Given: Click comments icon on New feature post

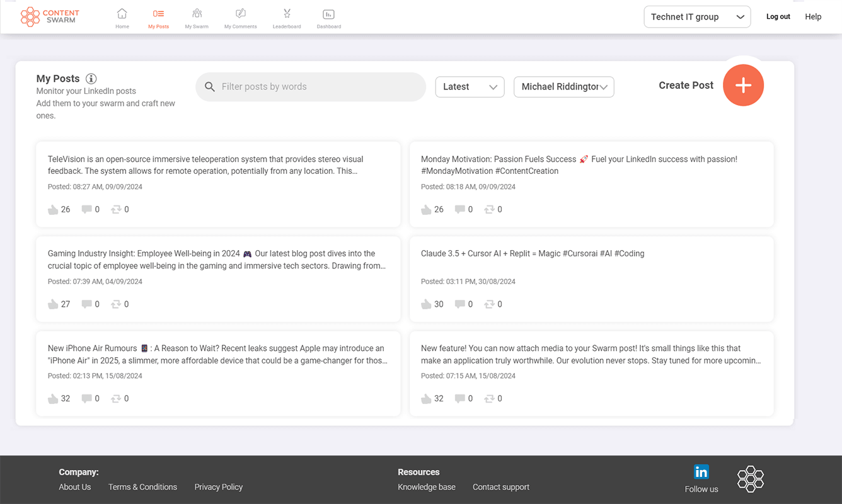Looking at the screenshot, I should pyautogui.click(x=459, y=398).
